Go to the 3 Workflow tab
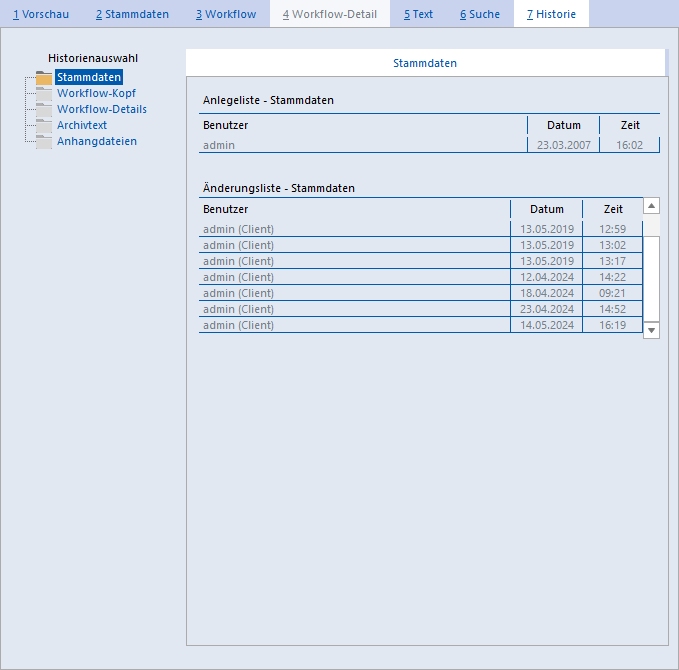The image size is (679, 670). [226, 14]
